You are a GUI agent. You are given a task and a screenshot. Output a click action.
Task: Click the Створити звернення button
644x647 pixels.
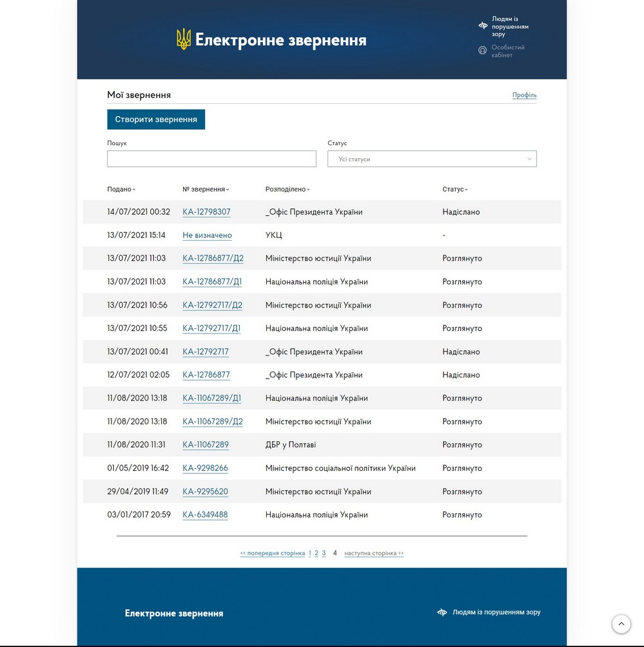pyautogui.click(x=156, y=119)
